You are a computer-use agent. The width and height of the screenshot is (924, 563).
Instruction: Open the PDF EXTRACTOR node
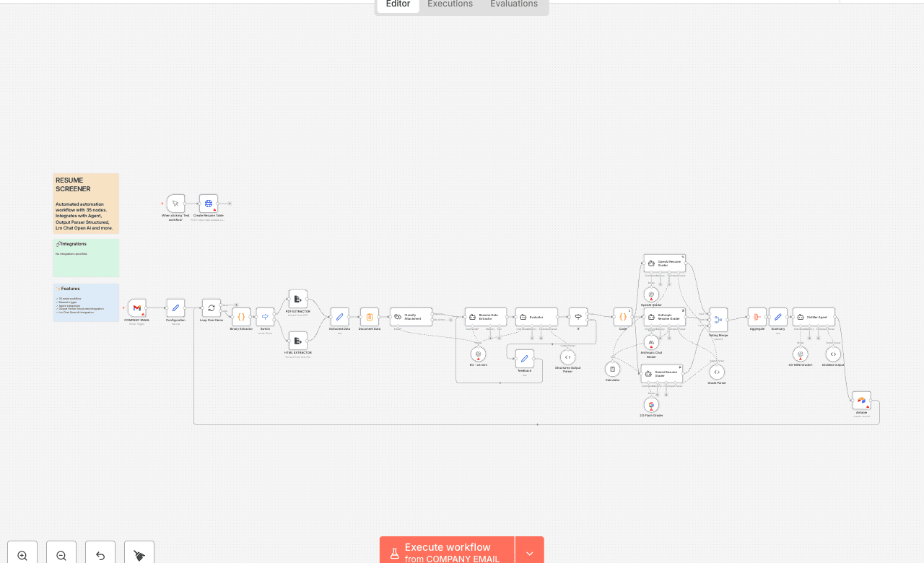click(x=297, y=300)
